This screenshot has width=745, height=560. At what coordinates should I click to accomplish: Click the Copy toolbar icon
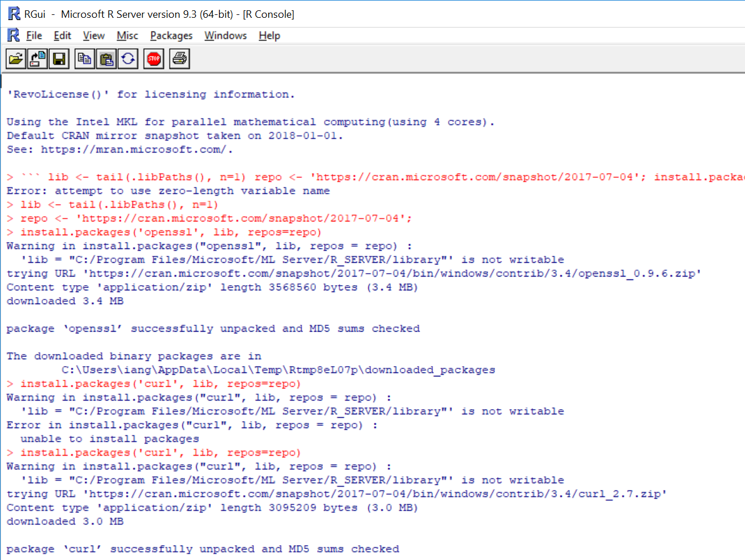85,59
